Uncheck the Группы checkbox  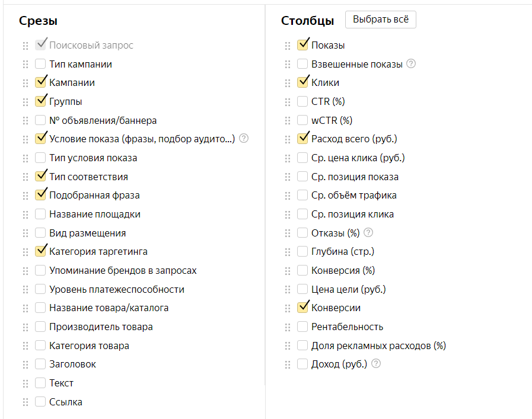[40, 101]
